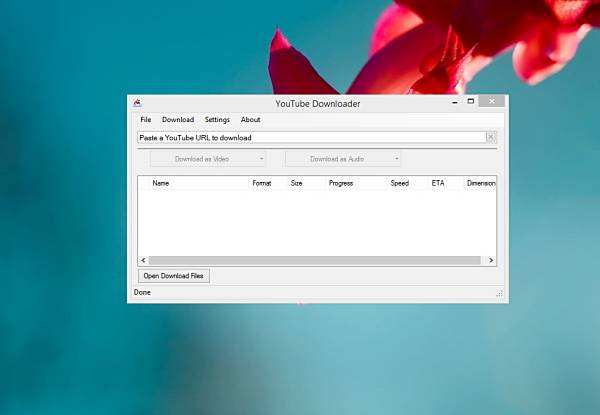
Task: Close the YouTube Downloader window
Action: (492, 101)
